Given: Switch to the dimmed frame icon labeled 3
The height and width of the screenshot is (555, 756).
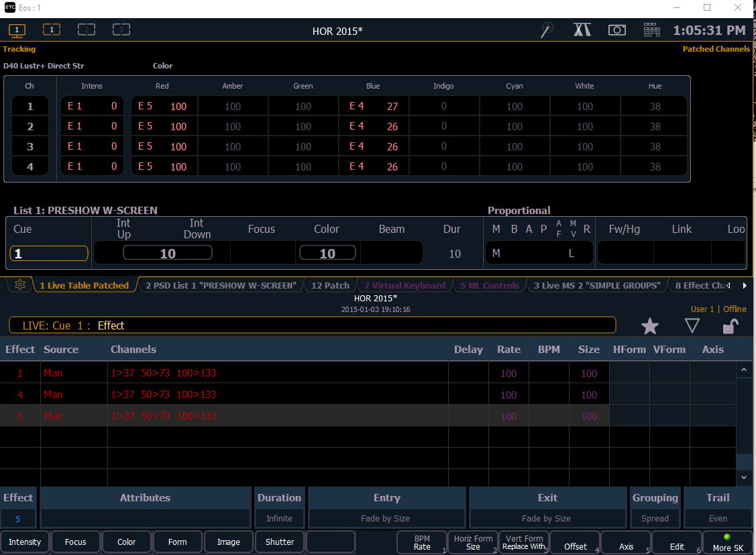Looking at the screenshot, I should (121, 30).
